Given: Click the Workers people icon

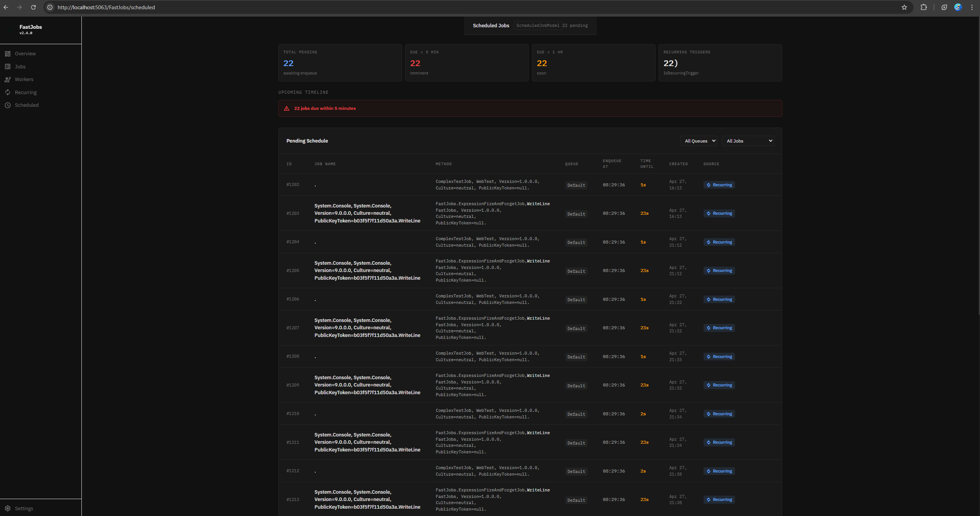Looking at the screenshot, I should click(x=8, y=80).
